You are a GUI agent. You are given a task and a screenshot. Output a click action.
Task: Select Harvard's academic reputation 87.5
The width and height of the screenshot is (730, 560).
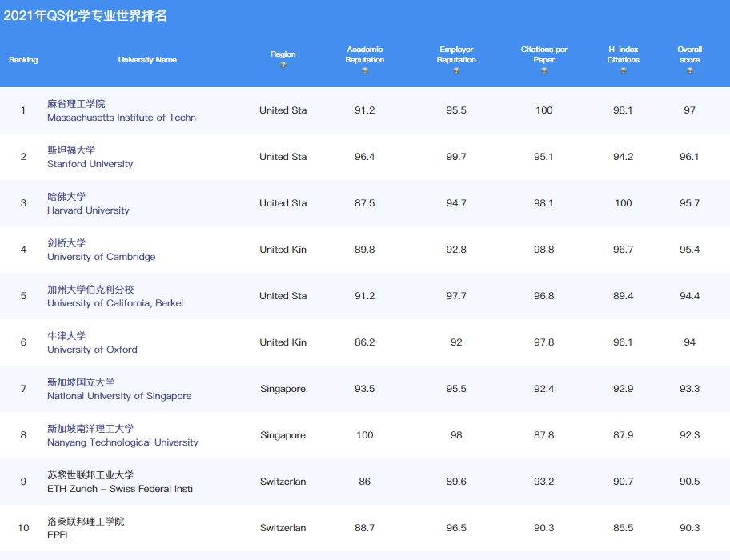(364, 203)
